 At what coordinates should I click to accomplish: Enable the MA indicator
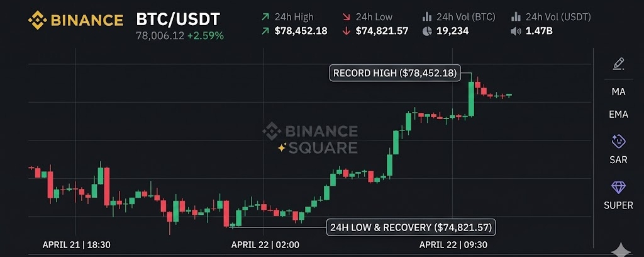click(618, 92)
